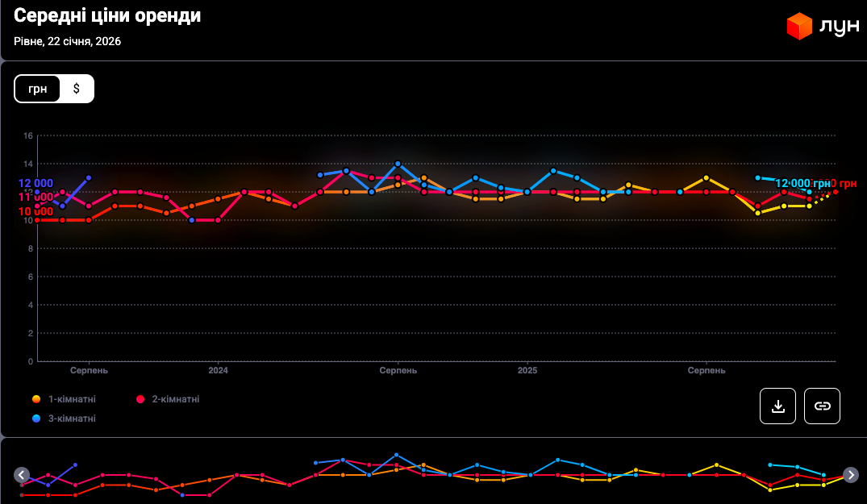This screenshot has width=867, height=504.
Task: Select the blue peak data point at 14
Action: coord(398,164)
